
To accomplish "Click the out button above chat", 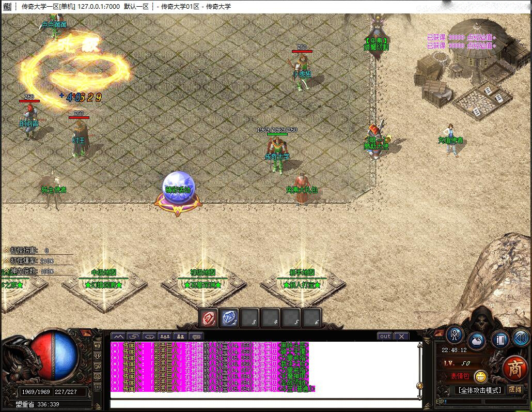I will [385, 336].
